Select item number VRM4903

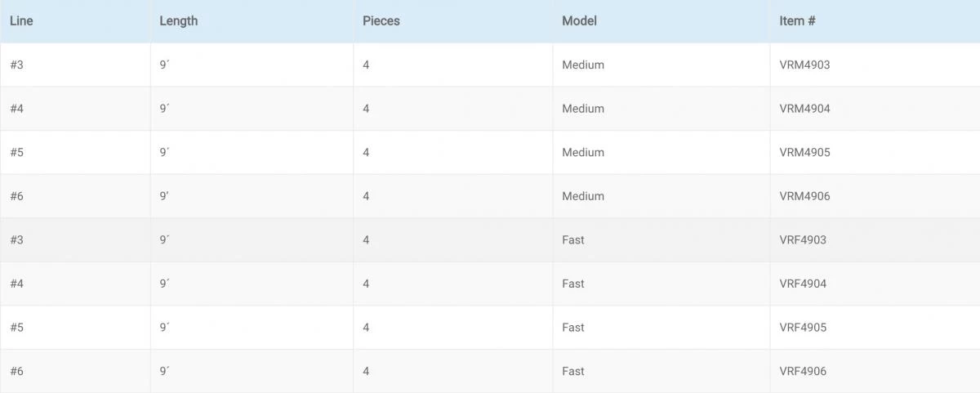[804, 65]
